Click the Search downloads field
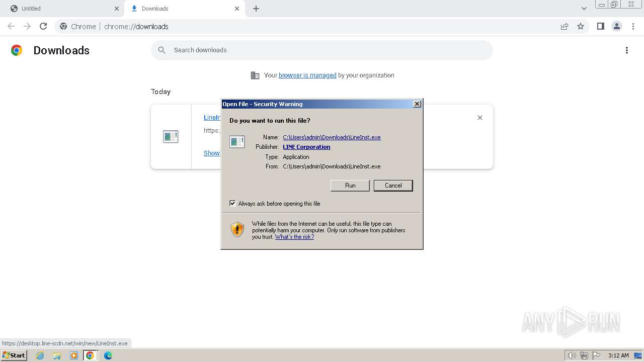This screenshot has width=644, height=362. pyautogui.click(x=322, y=50)
